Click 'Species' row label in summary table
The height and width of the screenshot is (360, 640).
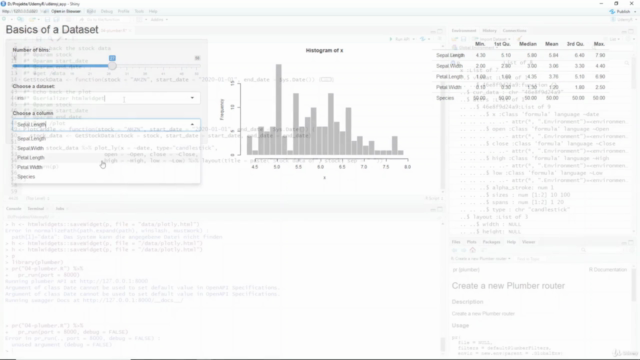(445, 98)
